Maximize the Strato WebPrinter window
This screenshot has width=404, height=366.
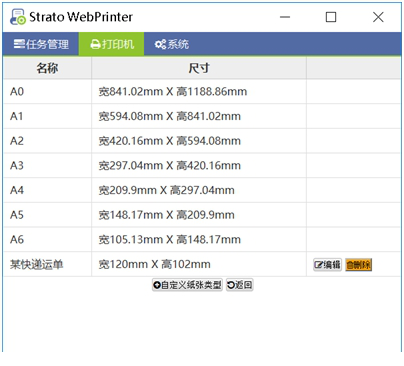[x=331, y=17]
